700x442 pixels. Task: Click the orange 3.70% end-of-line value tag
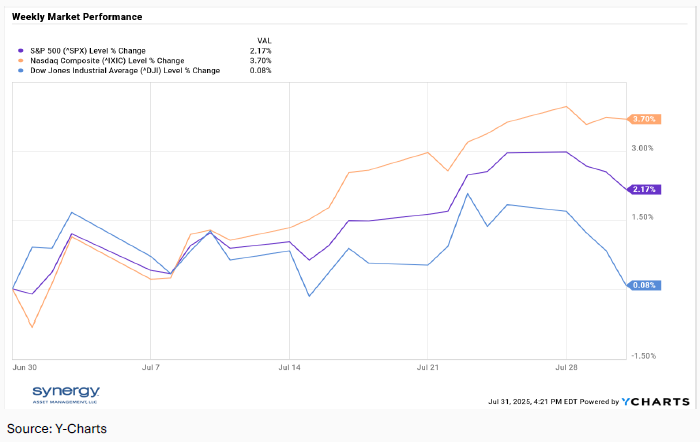644,119
